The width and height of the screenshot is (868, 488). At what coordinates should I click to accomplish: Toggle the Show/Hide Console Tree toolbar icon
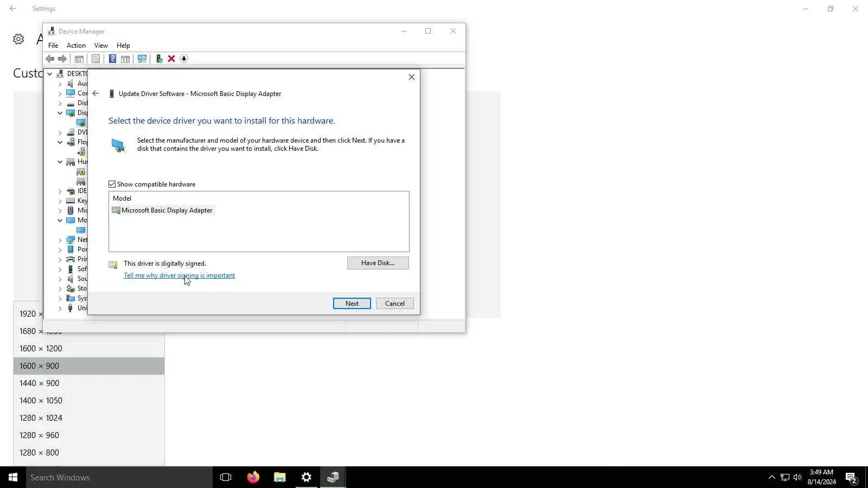coord(79,59)
